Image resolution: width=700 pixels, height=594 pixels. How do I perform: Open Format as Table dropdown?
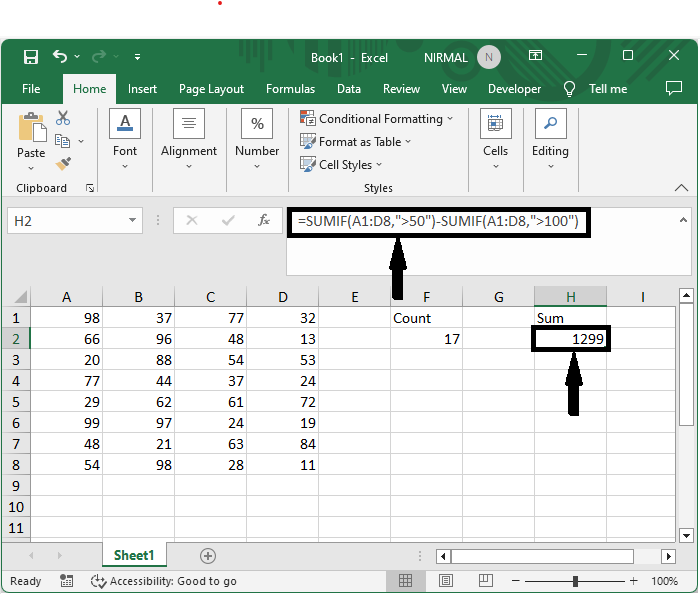pyautogui.click(x=355, y=141)
